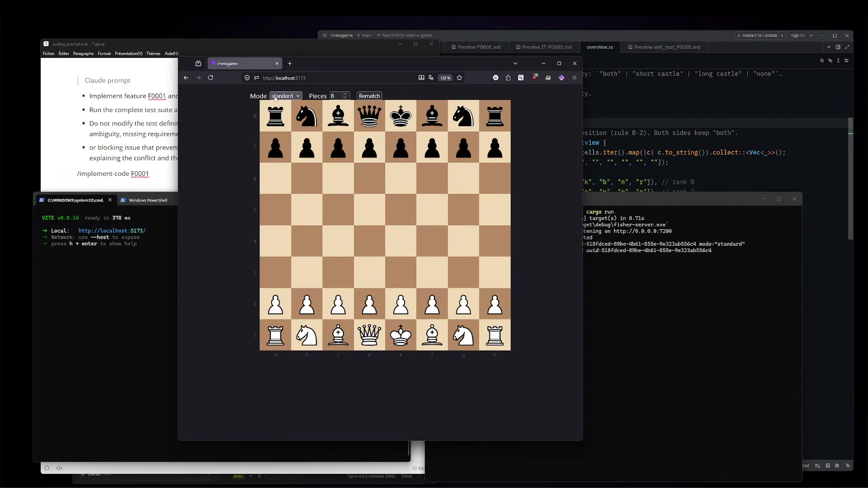Bookmark this page with the star
Screen dimensions: 868x488
tap(459, 78)
